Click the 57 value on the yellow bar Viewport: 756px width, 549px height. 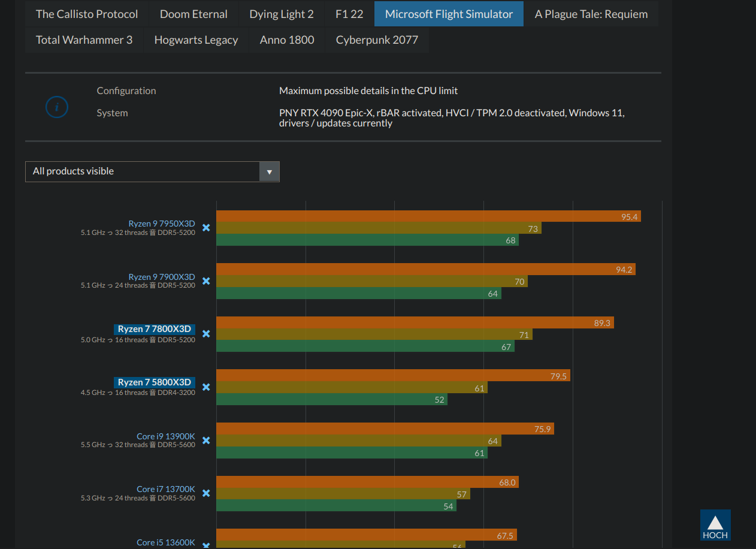462,494
